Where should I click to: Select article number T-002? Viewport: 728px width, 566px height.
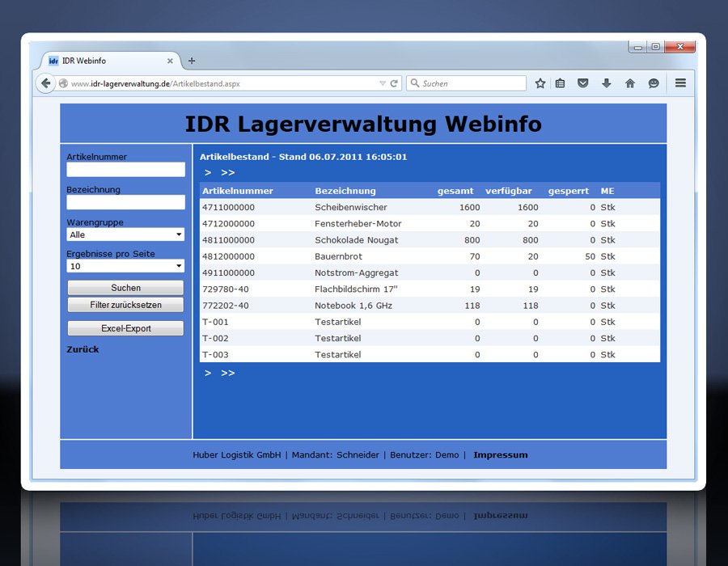(215, 338)
